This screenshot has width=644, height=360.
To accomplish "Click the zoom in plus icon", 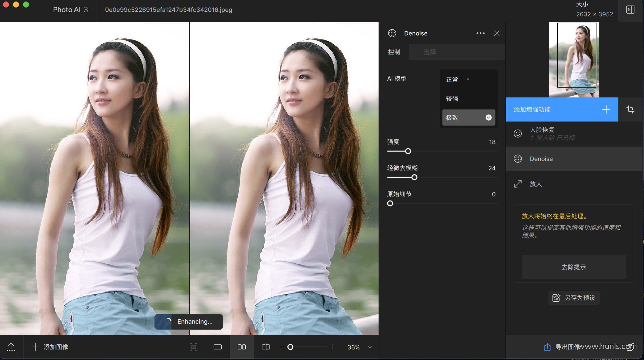I will [333, 347].
